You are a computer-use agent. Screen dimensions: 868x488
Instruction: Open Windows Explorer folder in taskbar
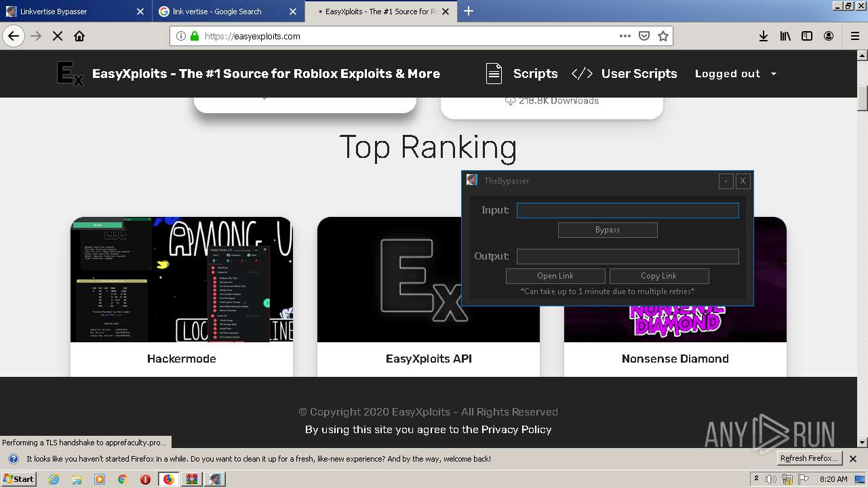coord(77,479)
